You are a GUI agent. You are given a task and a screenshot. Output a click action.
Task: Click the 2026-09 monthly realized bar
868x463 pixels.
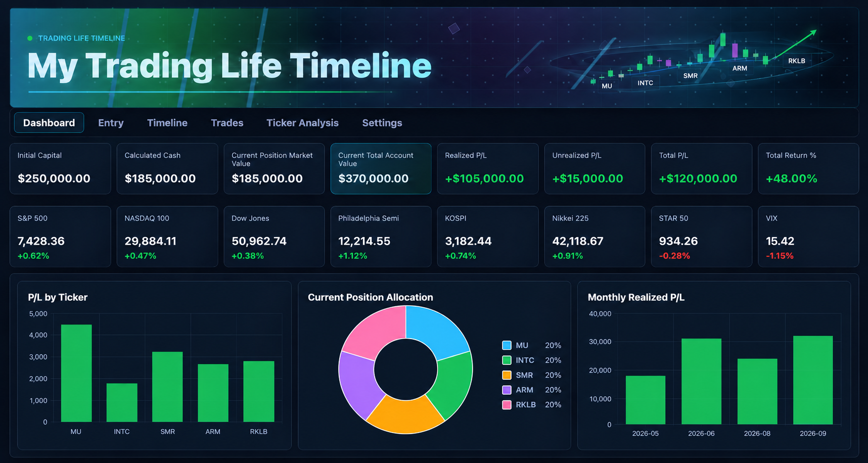coord(813,380)
